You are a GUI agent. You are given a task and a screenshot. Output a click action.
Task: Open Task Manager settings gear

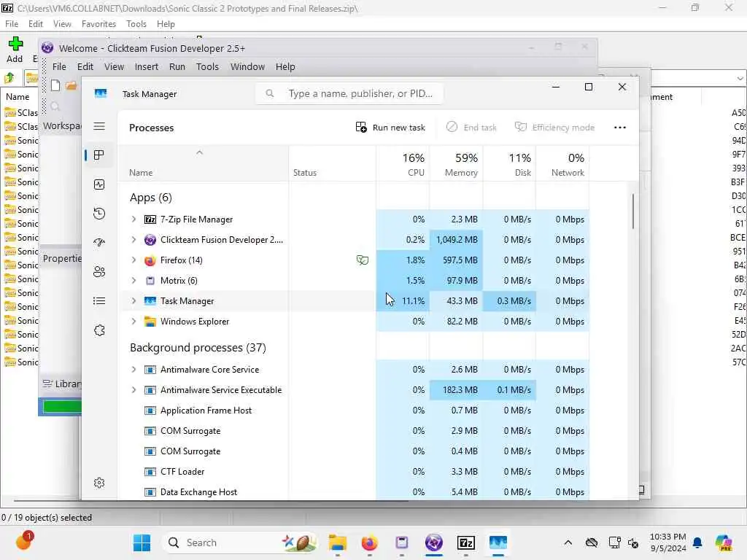click(99, 483)
